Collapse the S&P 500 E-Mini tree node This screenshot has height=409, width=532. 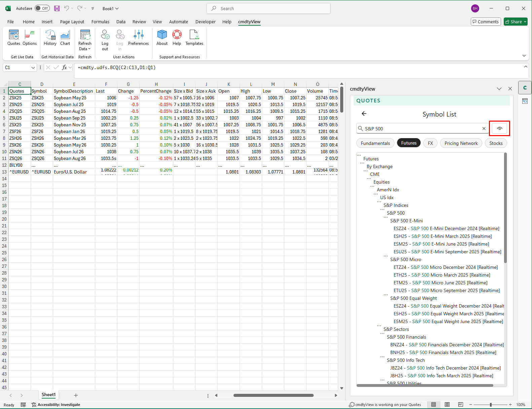tap(386, 217)
